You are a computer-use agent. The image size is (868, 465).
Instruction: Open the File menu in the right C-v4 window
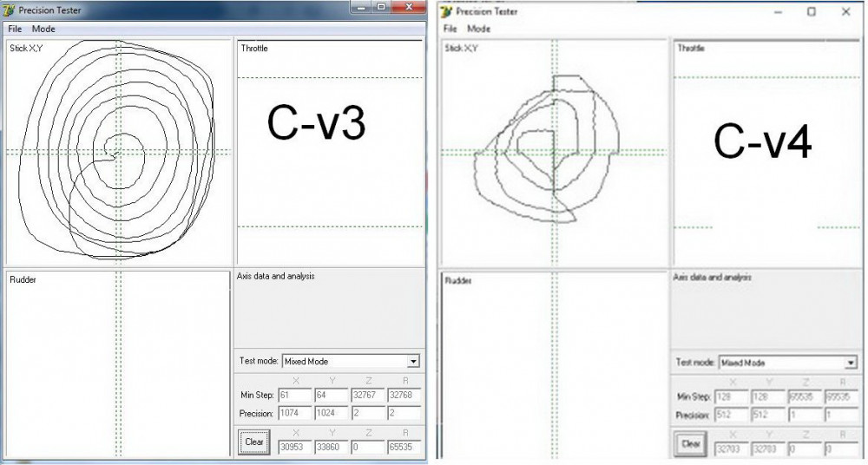click(450, 29)
